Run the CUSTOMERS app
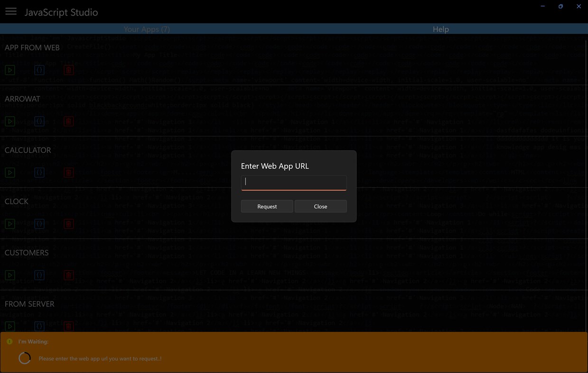The height and width of the screenshot is (373, 588). 10,275
